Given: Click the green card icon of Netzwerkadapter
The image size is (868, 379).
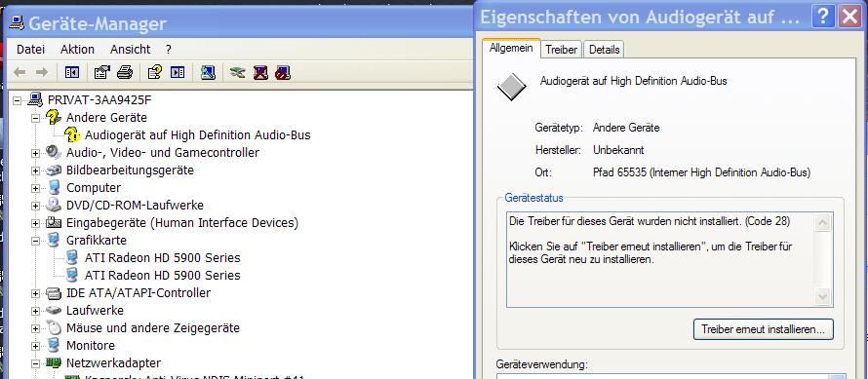Looking at the screenshot, I should click(x=53, y=363).
